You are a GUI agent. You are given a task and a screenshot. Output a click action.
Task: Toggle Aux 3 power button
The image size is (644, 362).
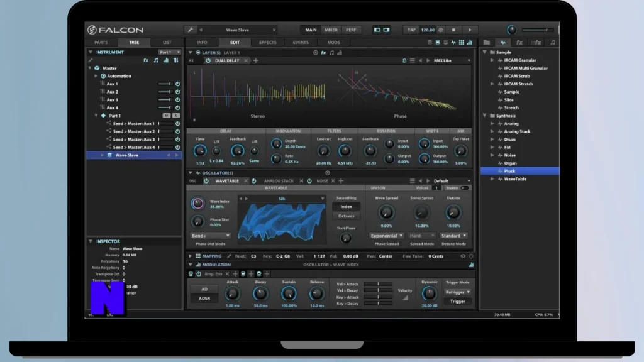pos(177,100)
